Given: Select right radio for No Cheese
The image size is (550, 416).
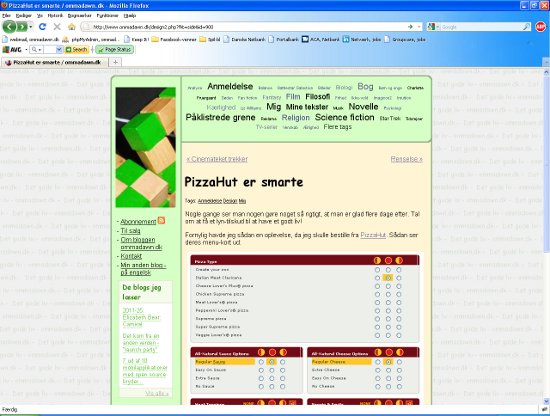Looking at the screenshot, I should point(399,387).
